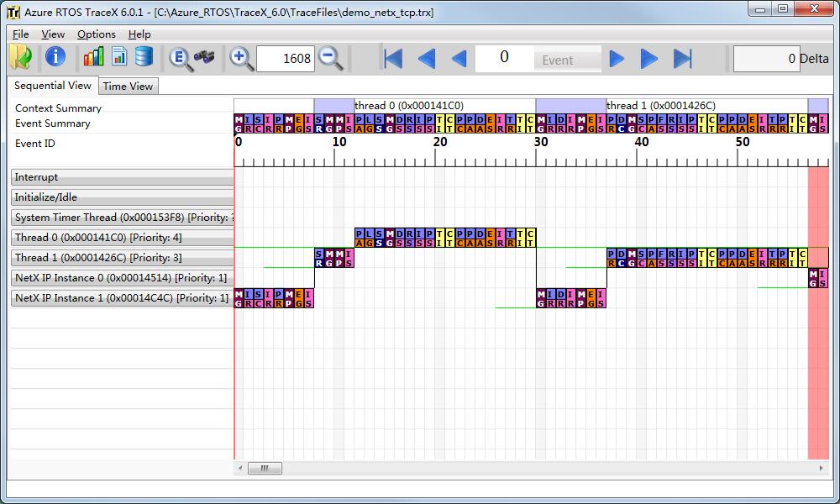Jump to the last event with the end arrow

point(682,59)
